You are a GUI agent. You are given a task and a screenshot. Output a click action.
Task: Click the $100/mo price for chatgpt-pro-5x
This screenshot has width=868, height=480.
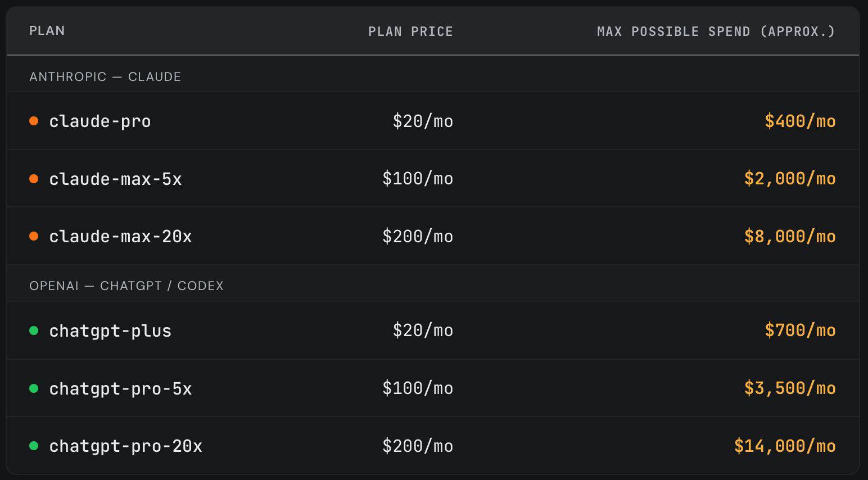pyautogui.click(x=418, y=388)
